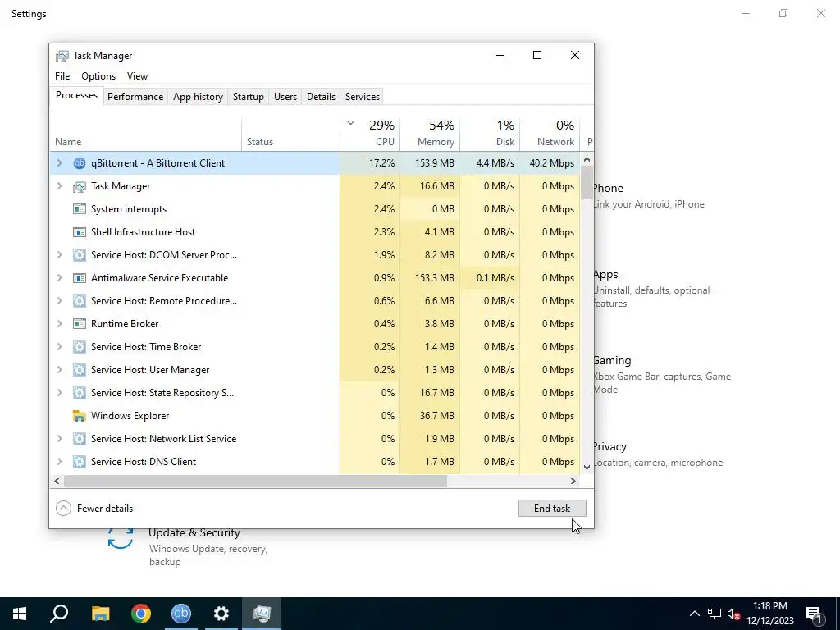Image resolution: width=840 pixels, height=630 pixels.
Task: Switch to the Details tab
Action: pos(321,97)
